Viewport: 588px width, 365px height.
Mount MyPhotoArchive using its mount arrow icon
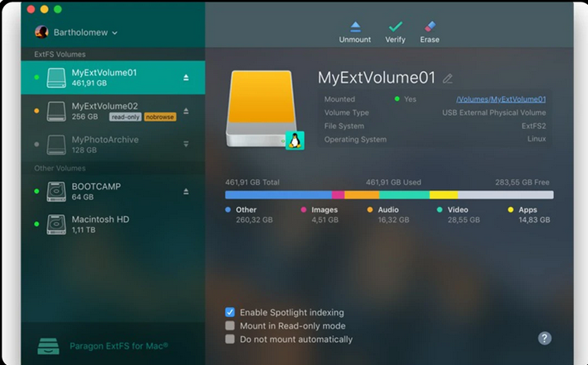click(186, 144)
